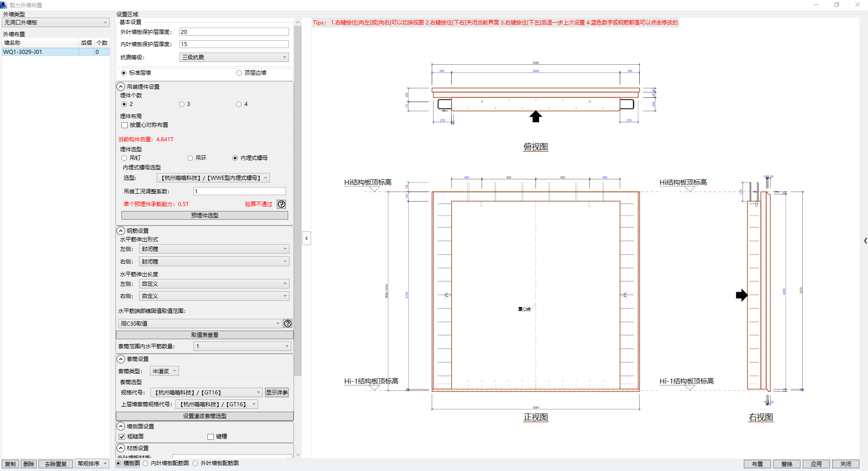Click 外叶墙板保护层厚度 input field
Screen dimensions: 868x471
coord(234,32)
